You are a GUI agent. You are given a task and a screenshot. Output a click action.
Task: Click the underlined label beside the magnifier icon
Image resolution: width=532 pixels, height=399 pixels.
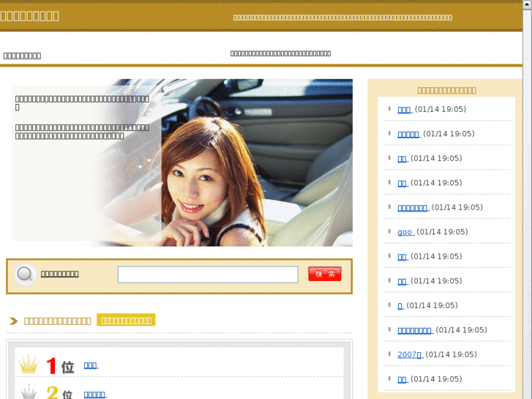pos(60,274)
